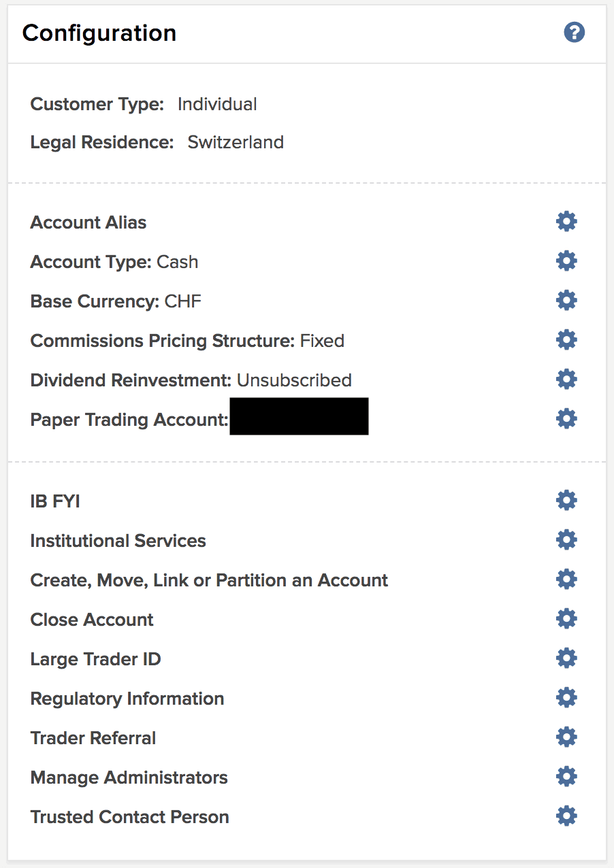The image size is (614, 868).
Task: Open the Close Account gear icon
Action: coord(566,618)
